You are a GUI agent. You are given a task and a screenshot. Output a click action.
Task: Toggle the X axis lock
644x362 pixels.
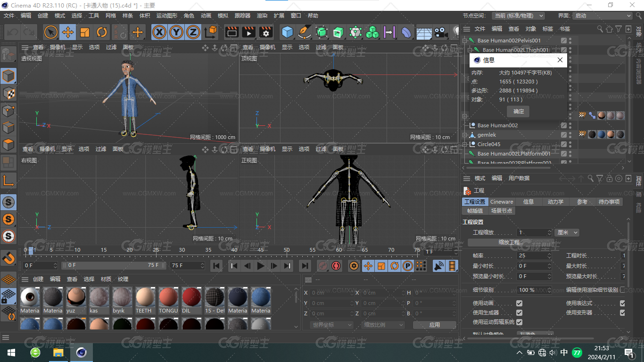pyautogui.click(x=160, y=32)
